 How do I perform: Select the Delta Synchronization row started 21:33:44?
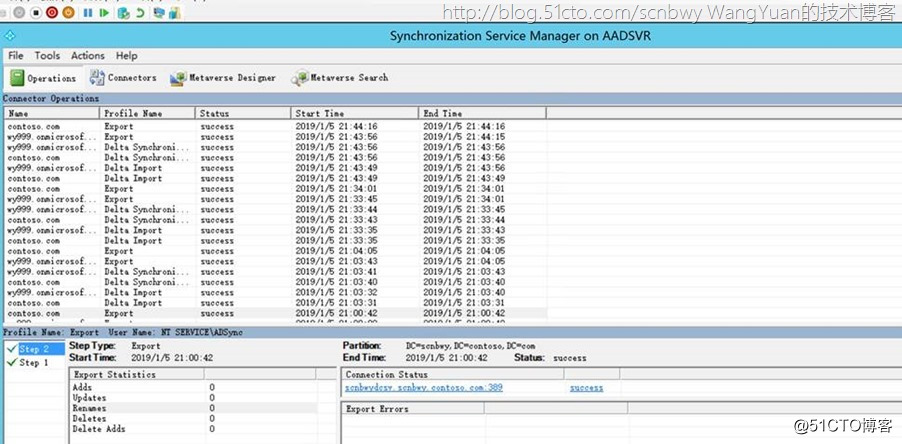[275, 209]
